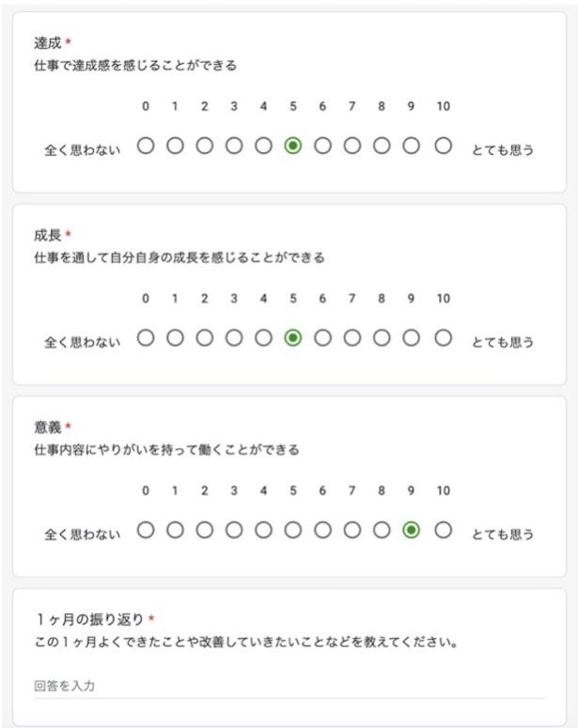Pick rating 10 for 成長 question
The height and width of the screenshot is (728, 578).
444,338
